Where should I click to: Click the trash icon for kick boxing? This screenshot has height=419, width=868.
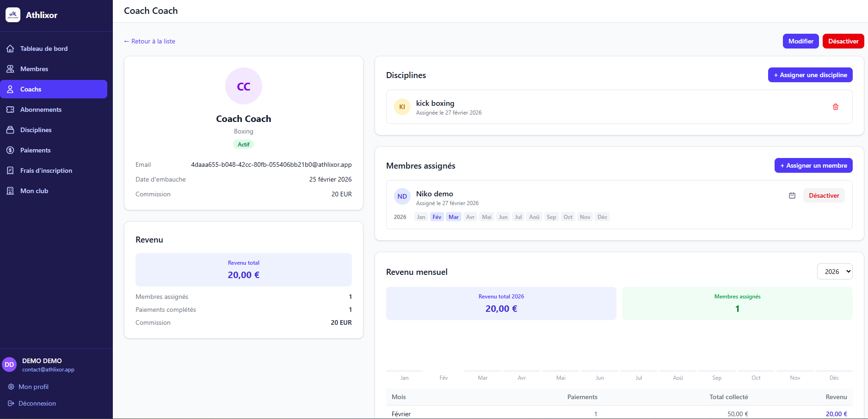click(835, 107)
